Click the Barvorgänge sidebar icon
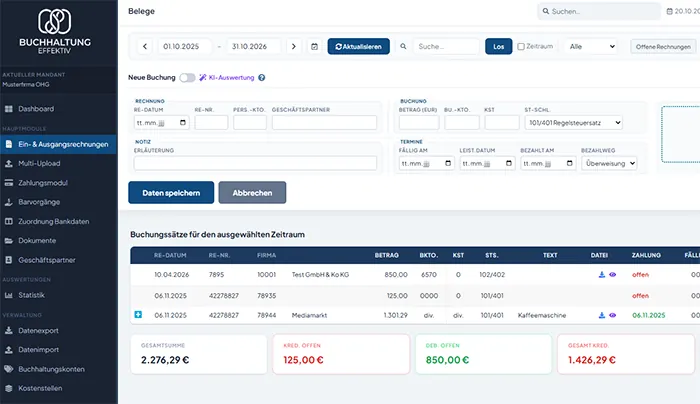This screenshot has width=700, height=404. click(x=8, y=202)
